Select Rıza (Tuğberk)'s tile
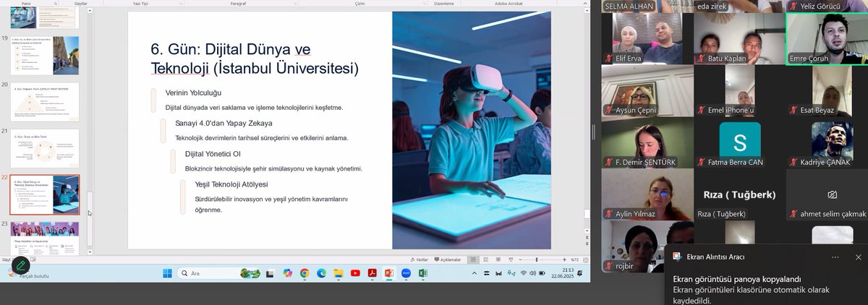 pyautogui.click(x=739, y=194)
